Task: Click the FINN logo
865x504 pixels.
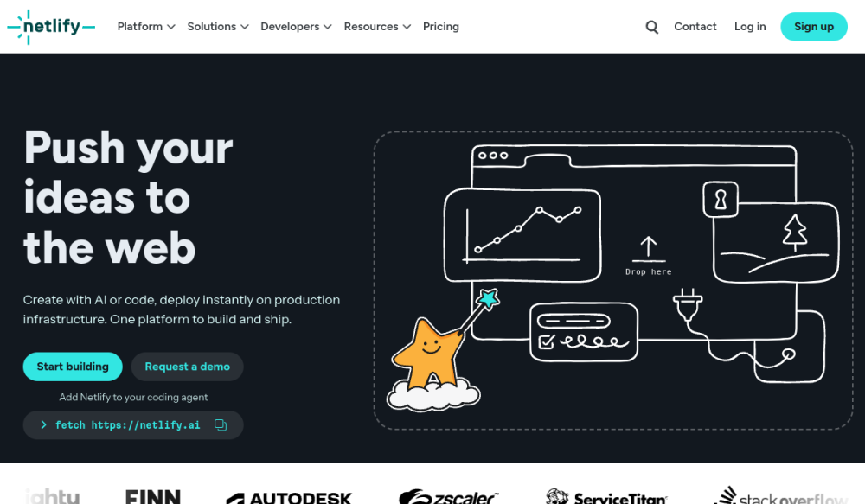Action: click(x=153, y=497)
